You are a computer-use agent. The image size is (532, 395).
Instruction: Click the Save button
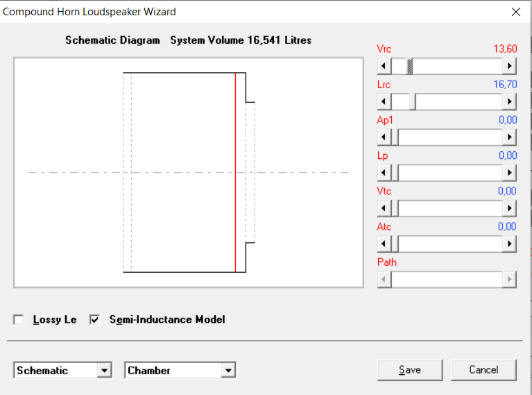tap(410, 370)
